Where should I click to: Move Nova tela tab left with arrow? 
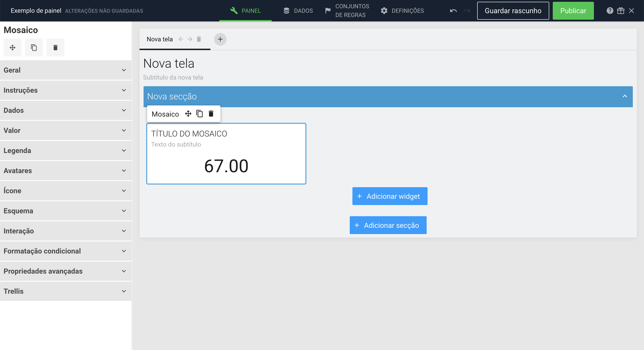point(181,39)
